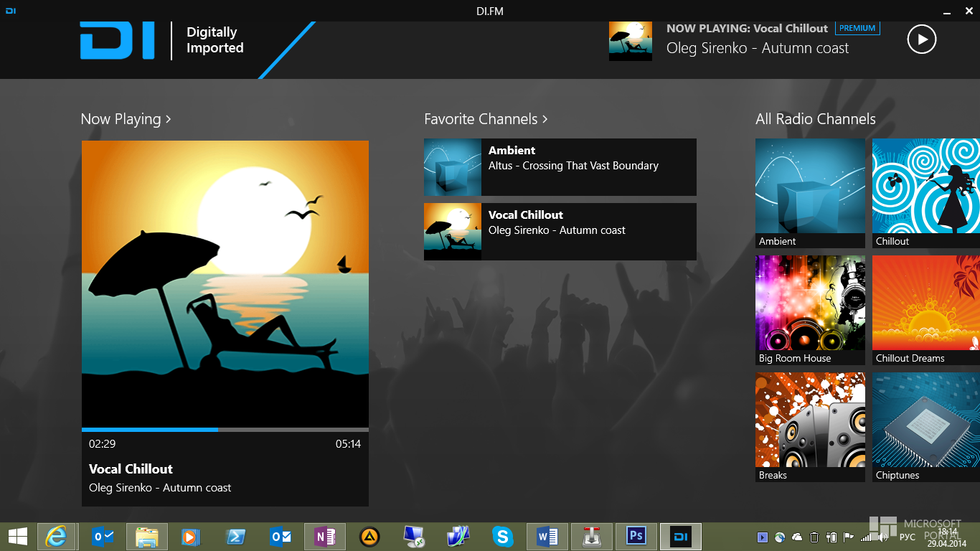
Task: Open Remote Desktop Connection taskbar icon
Action: coord(414,537)
